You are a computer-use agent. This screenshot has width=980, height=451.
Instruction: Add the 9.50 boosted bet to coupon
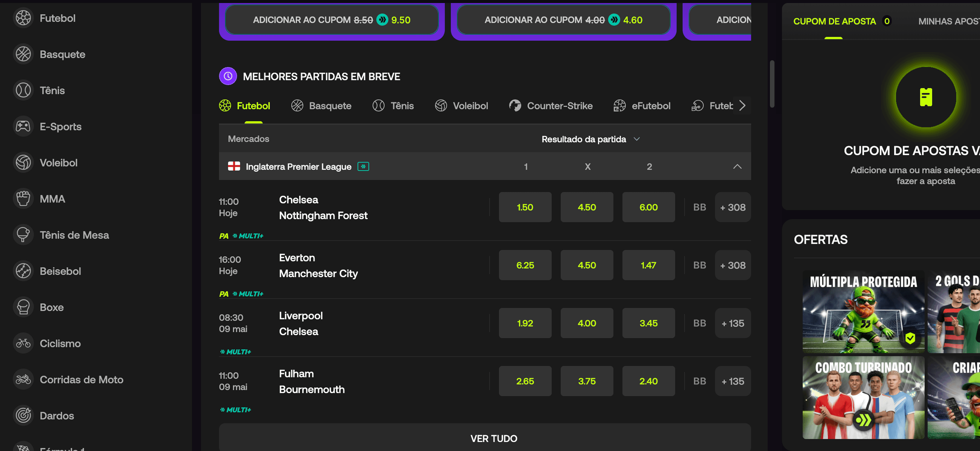tap(332, 20)
